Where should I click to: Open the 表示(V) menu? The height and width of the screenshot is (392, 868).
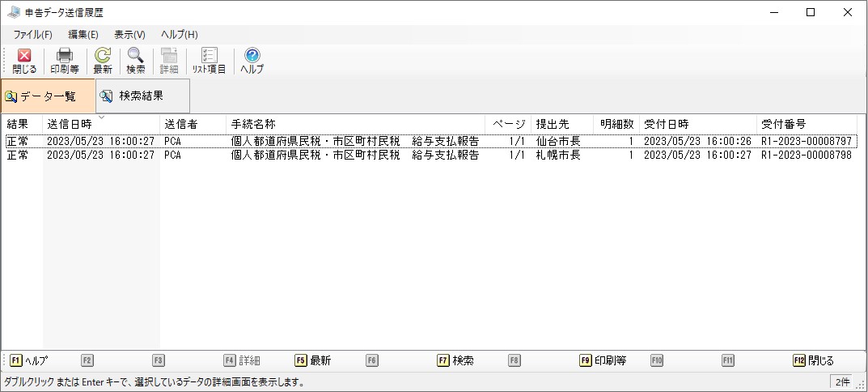(x=129, y=34)
